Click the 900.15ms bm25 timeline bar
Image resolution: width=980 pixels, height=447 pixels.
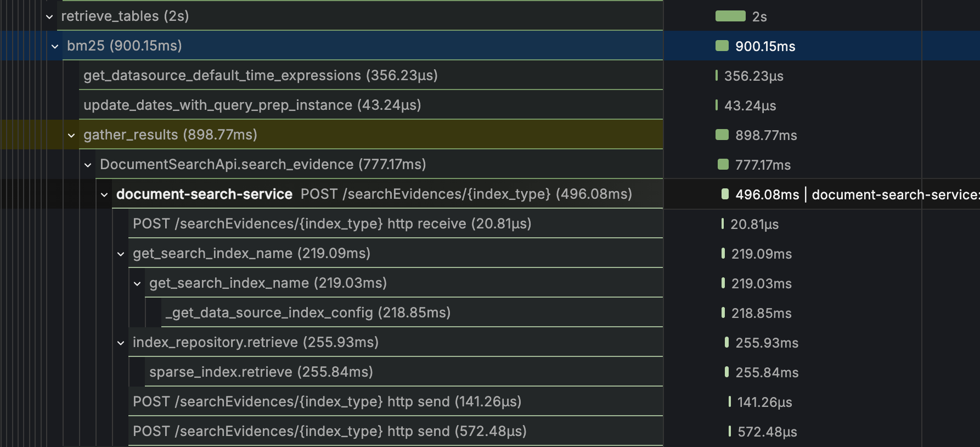pos(722,46)
